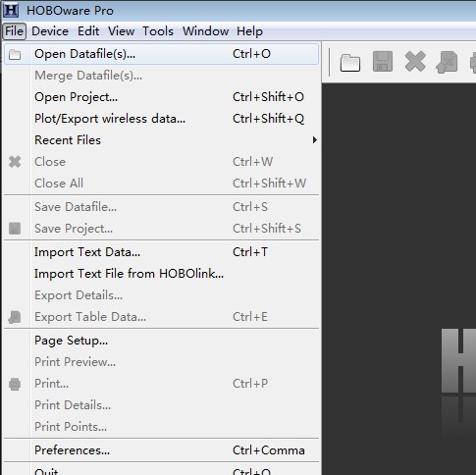The image size is (476, 475).
Task: Open the Device menu
Action: [x=50, y=31]
